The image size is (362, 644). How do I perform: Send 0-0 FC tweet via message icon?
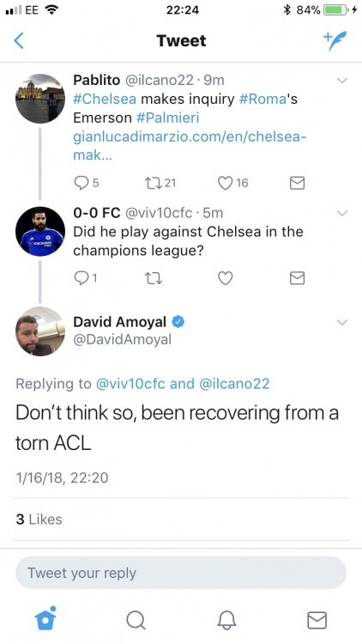(x=297, y=278)
